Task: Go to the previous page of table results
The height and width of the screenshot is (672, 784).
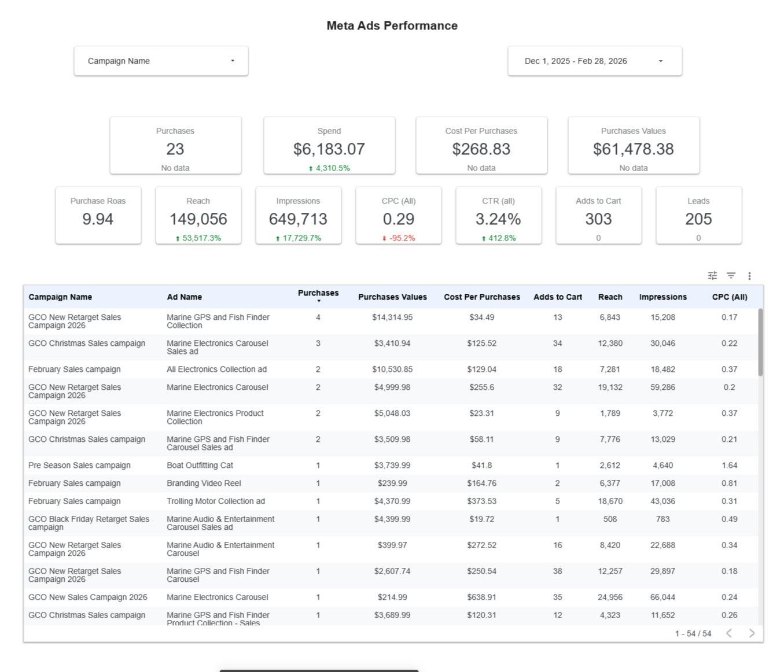Action: click(x=729, y=633)
